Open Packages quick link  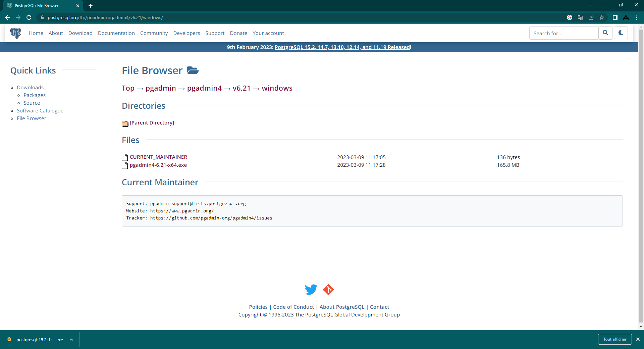35,95
